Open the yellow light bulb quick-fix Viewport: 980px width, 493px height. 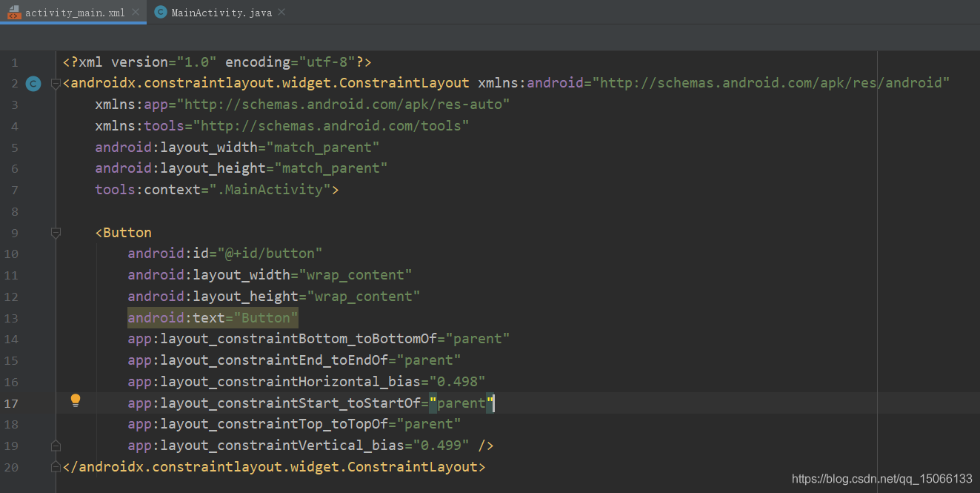75,401
